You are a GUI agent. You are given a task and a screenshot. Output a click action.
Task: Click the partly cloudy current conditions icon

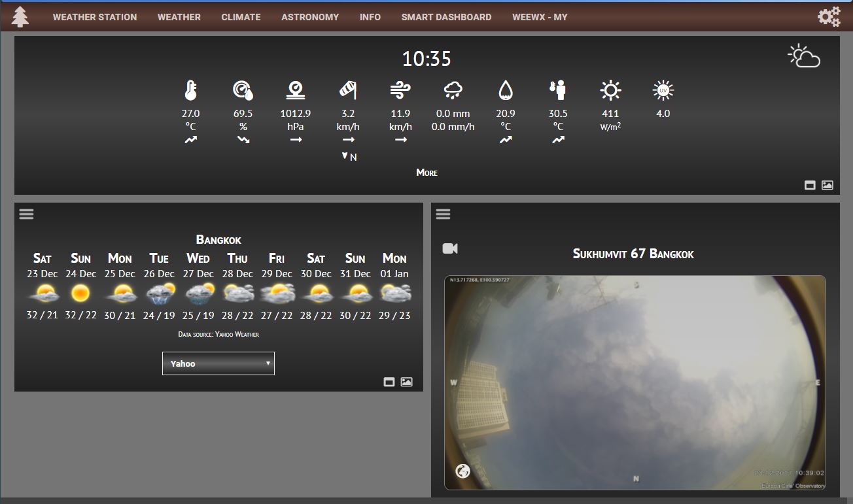[804, 56]
